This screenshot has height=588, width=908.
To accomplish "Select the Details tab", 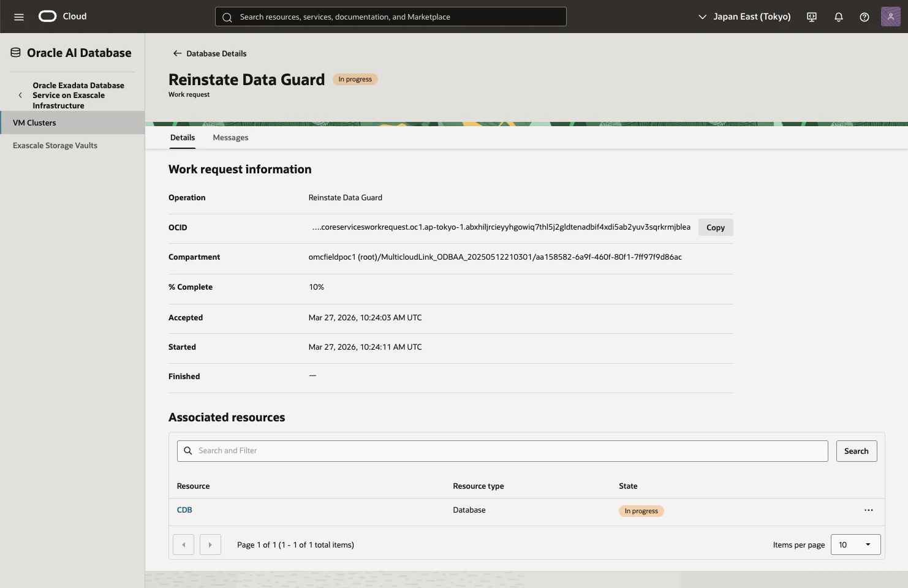I will point(183,138).
